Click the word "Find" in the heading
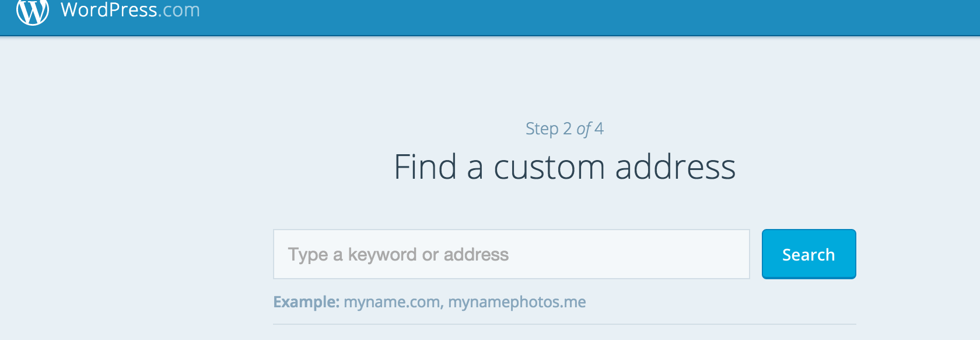This screenshot has height=340, width=980. pyautogui.click(x=425, y=168)
